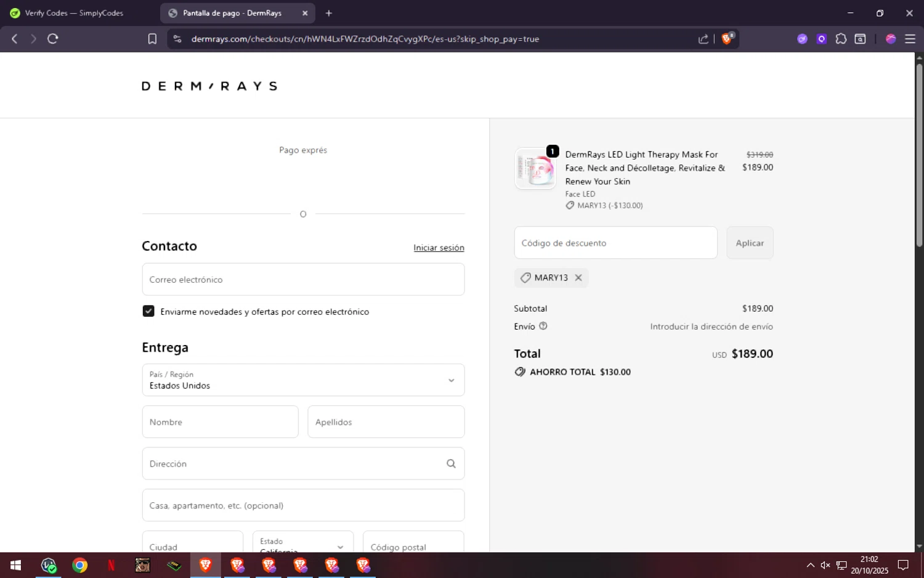The width and height of the screenshot is (924, 578).
Task: Click Introducir la dirección de envío text
Action: [711, 327]
